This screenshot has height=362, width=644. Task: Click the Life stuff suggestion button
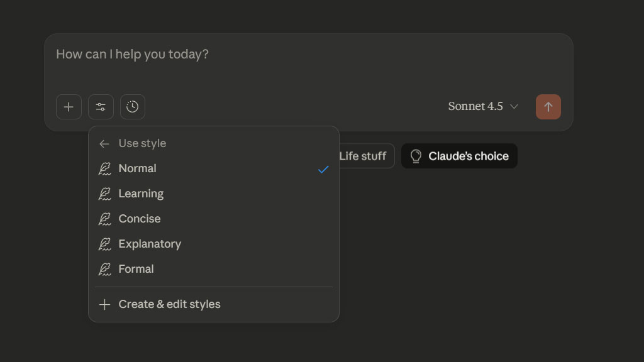[x=363, y=156]
